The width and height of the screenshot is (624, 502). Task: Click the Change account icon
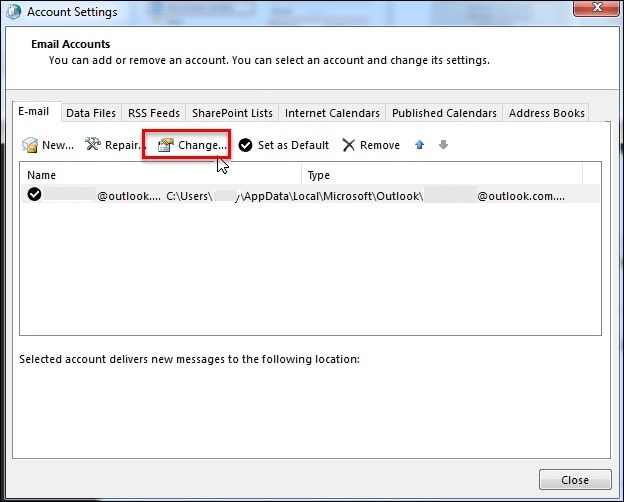tap(166, 145)
